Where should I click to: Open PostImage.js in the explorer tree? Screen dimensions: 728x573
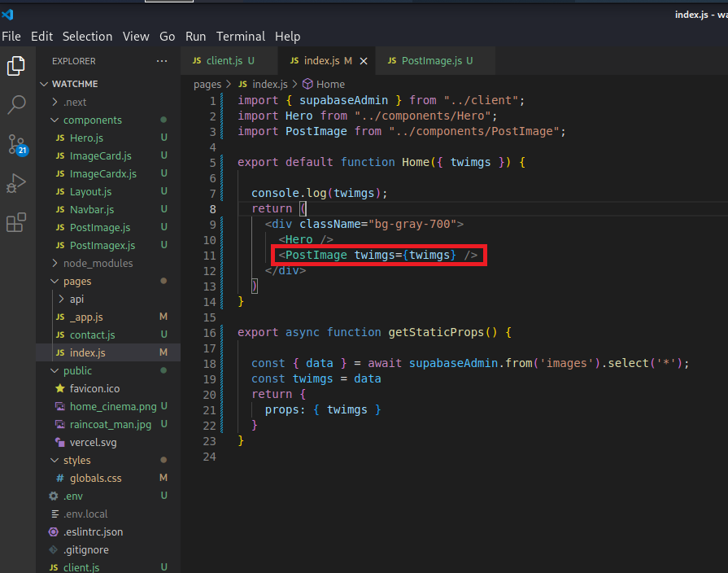point(108,227)
